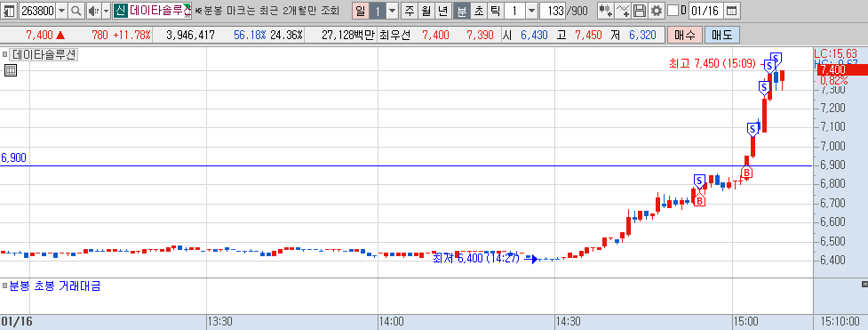
Task: Open the sound options dropdown arrow
Action: pyautogui.click(x=106, y=11)
